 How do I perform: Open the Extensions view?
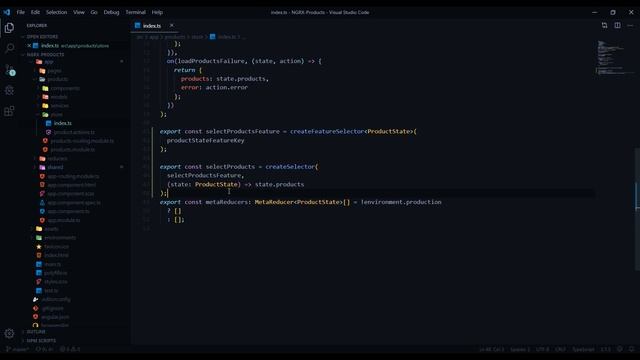click(x=9, y=111)
